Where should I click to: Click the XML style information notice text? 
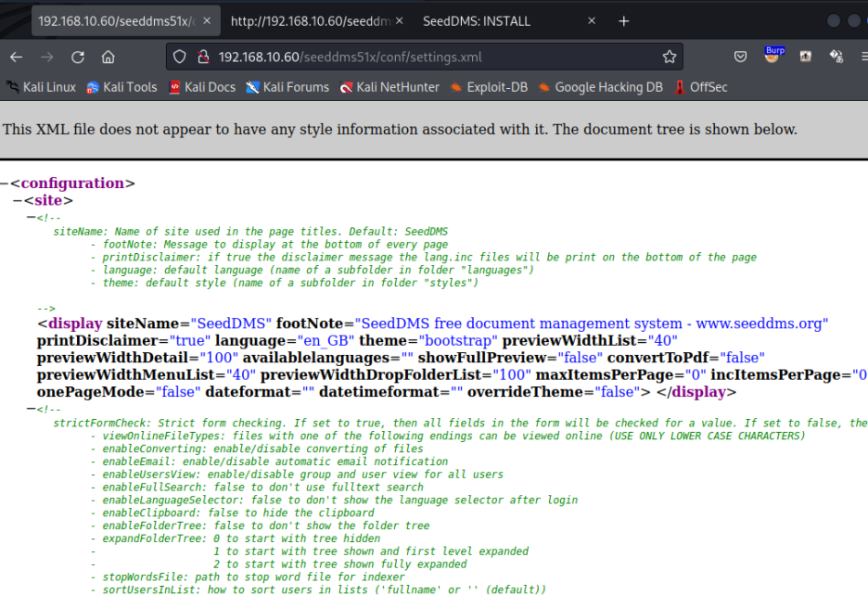400,130
